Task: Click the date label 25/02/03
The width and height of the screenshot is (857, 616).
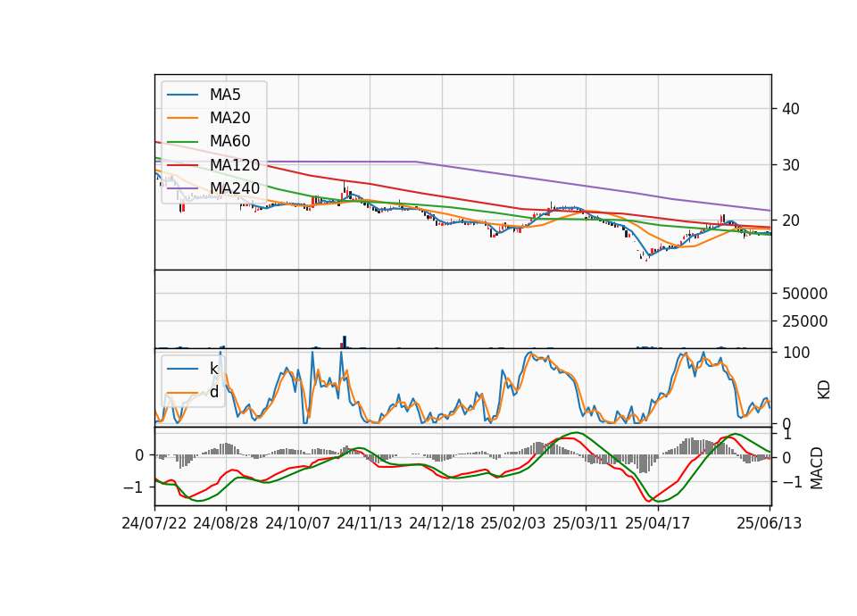Action: tap(513, 523)
